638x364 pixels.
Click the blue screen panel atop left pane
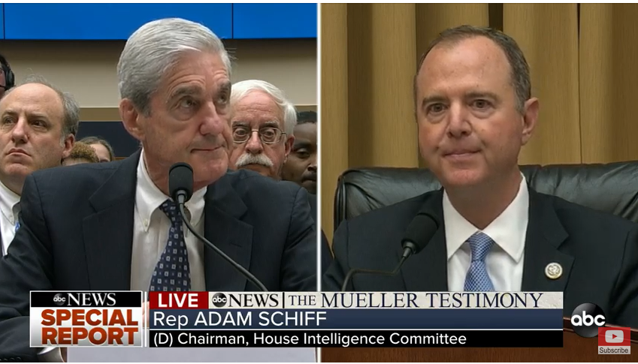click(160, 21)
